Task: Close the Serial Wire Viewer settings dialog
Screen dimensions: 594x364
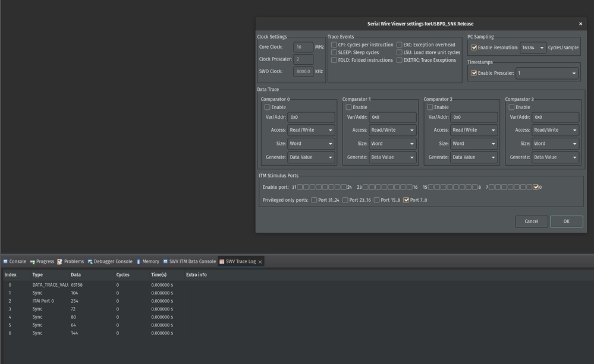Action: pyautogui.click(x=580, y=24)
